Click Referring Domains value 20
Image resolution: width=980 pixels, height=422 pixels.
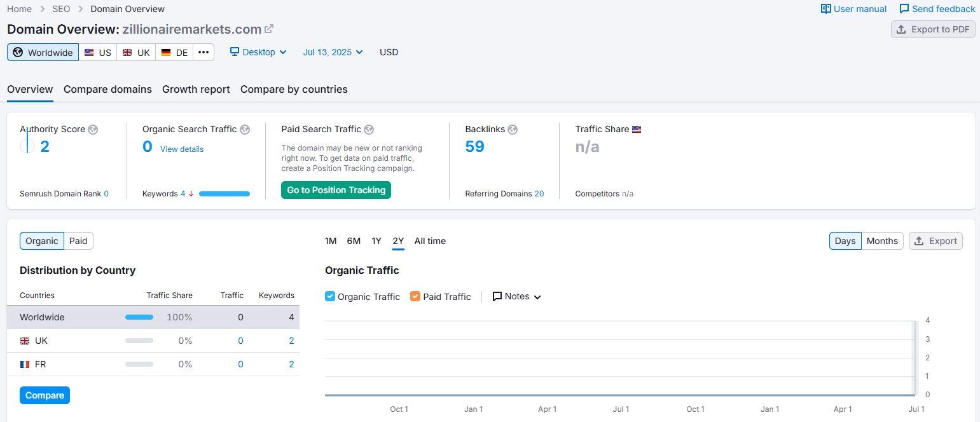[x=539, y=194]
